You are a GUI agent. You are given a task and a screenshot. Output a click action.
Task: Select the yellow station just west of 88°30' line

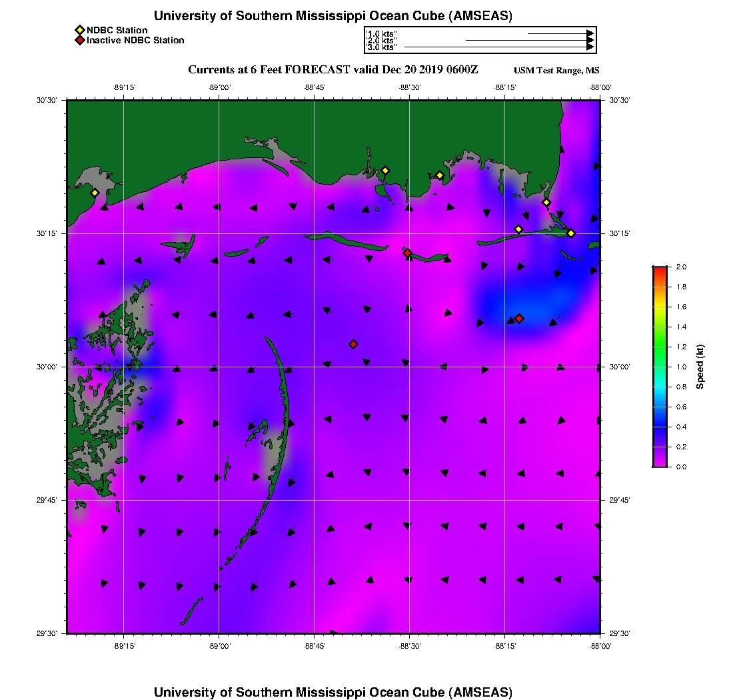[384, 171]
